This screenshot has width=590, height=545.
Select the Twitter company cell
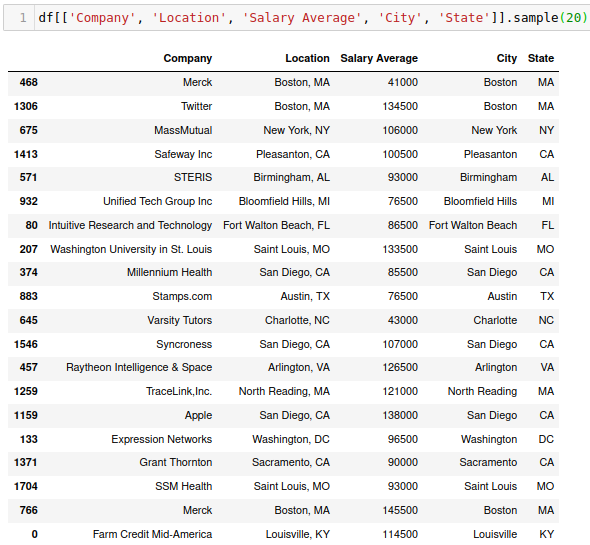196,106
